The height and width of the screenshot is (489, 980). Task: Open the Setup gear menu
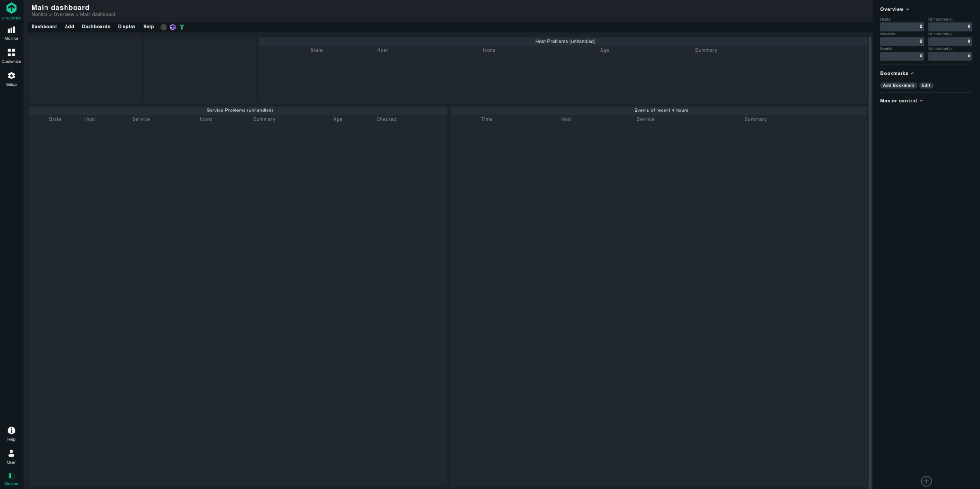coord(11,78)
